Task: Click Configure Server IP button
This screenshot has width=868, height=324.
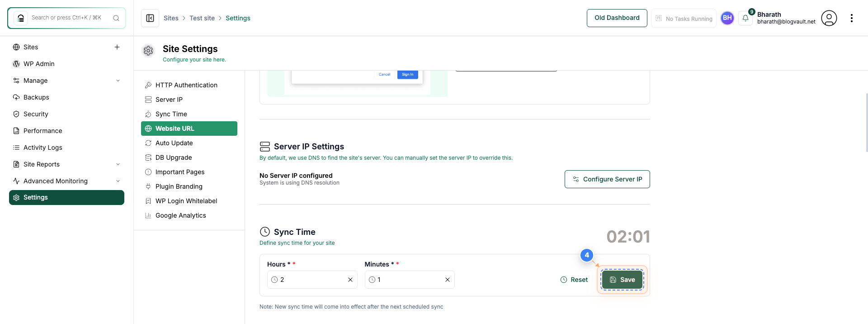Action: [x=607, y=179]
